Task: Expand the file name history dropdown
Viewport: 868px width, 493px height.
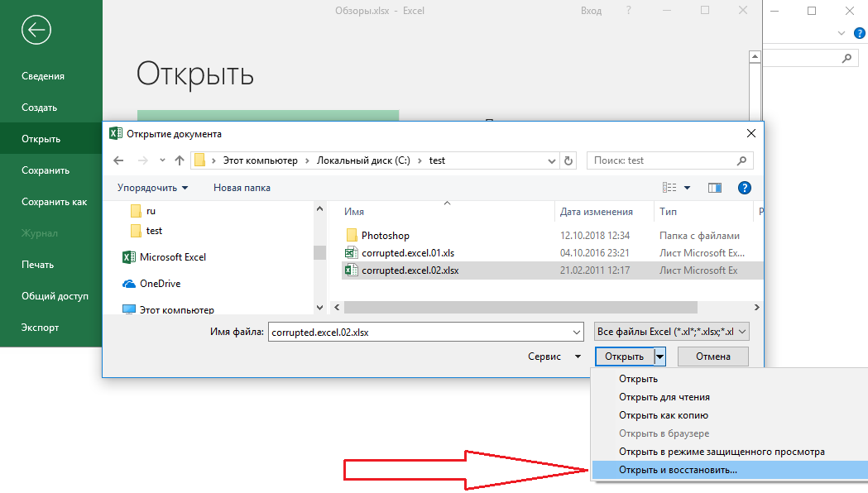Action: pos(576,332)
